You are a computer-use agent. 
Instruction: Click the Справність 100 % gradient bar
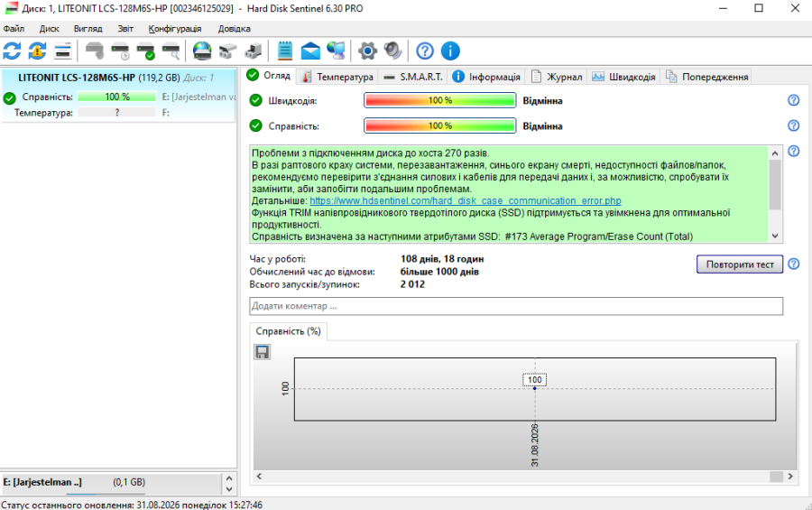[x=439, y=125]
